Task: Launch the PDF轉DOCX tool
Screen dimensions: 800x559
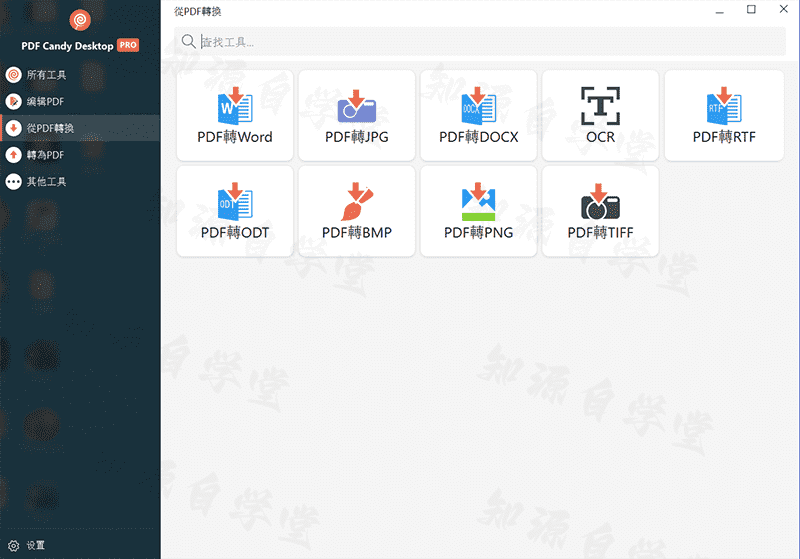Action: [479, 115]
